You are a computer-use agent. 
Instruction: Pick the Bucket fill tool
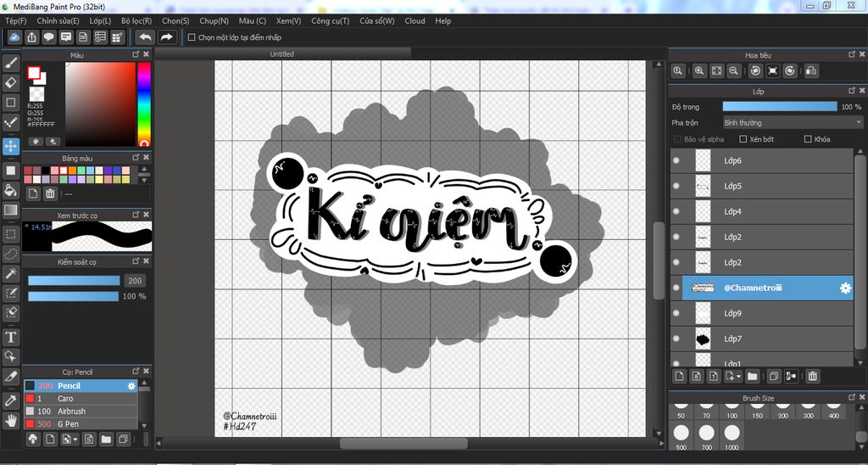(10, 190)
